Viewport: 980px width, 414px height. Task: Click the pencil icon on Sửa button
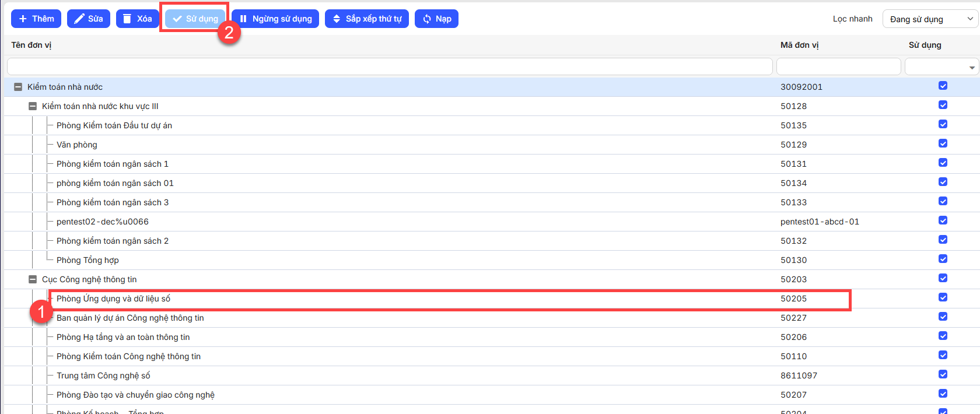79,19
